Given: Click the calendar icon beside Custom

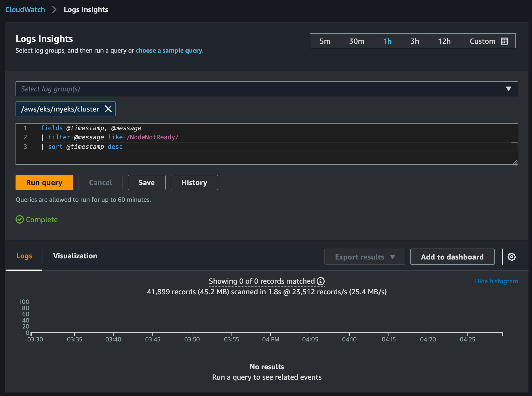Looking at the screenshot, I should [504, 41].
